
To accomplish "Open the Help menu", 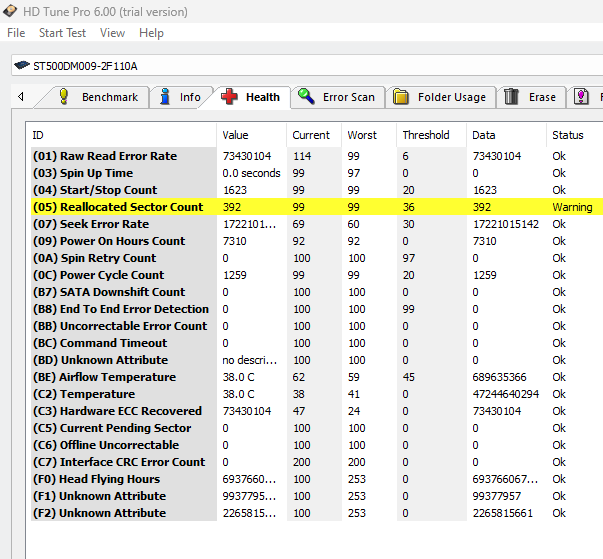I will click(x=151, y=33).
